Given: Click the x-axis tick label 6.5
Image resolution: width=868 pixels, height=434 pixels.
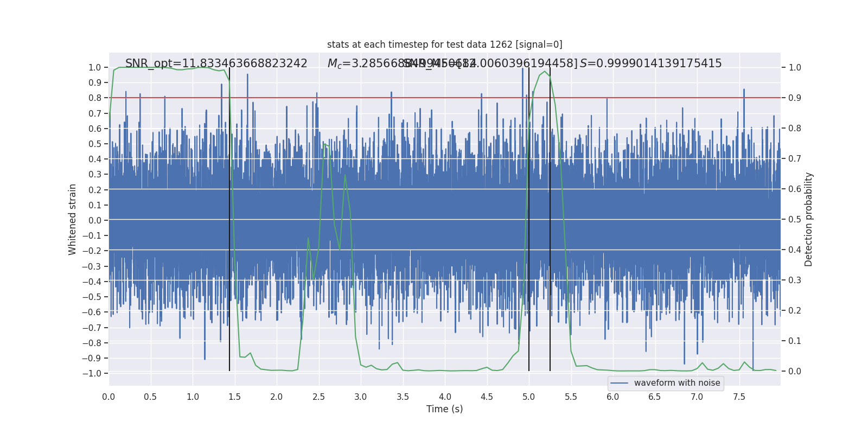Looking at the screenshot, I should [x=655, y=397].
